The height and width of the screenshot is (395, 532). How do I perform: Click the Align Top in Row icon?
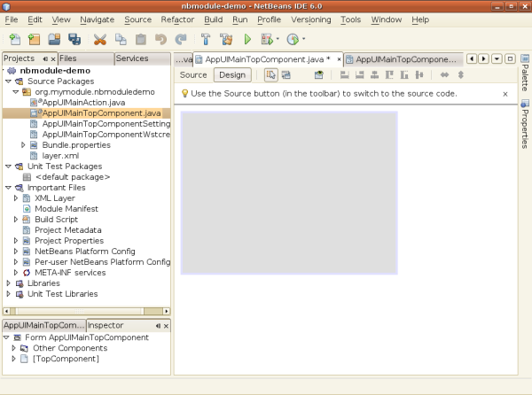[389, 75]
